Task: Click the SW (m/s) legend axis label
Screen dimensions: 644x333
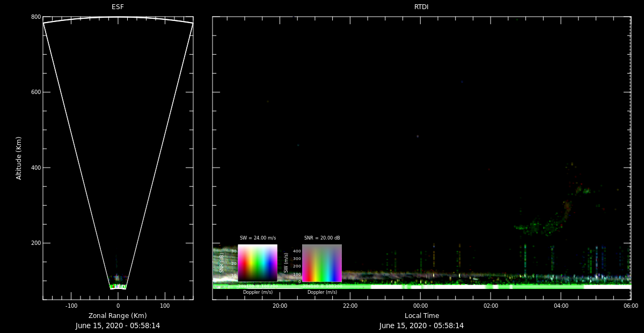Action: coord(286,263)
